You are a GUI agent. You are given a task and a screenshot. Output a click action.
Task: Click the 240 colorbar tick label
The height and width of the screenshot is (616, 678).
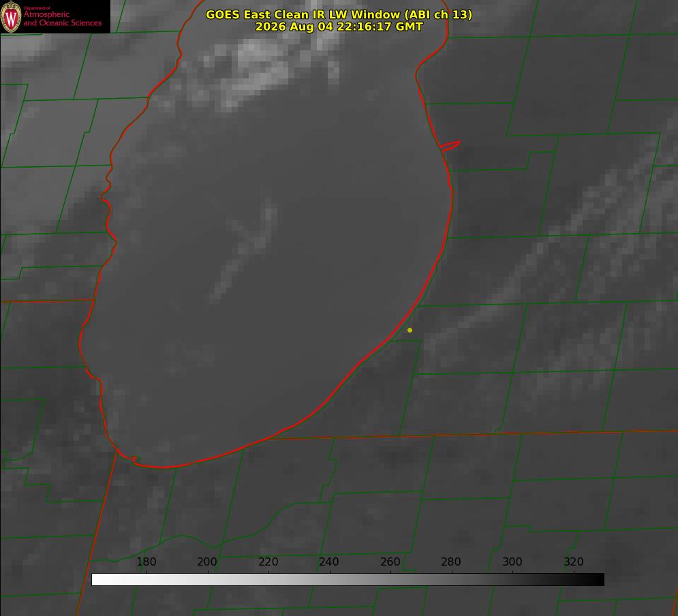click(x=329, y=561)
